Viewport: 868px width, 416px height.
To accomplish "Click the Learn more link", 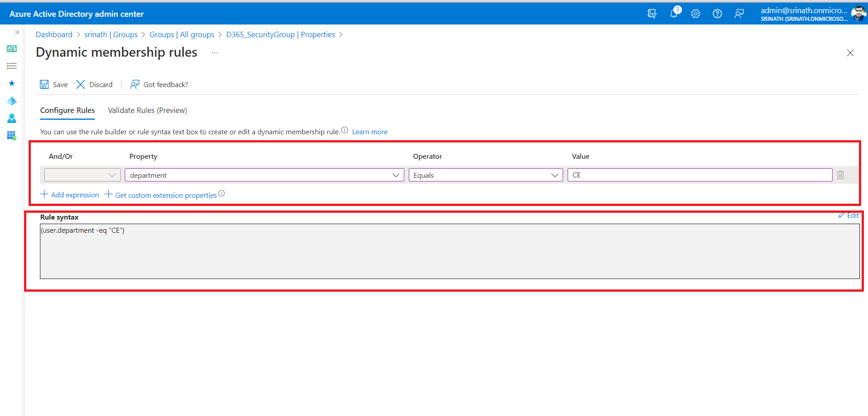I will click(x=369, y=132).
